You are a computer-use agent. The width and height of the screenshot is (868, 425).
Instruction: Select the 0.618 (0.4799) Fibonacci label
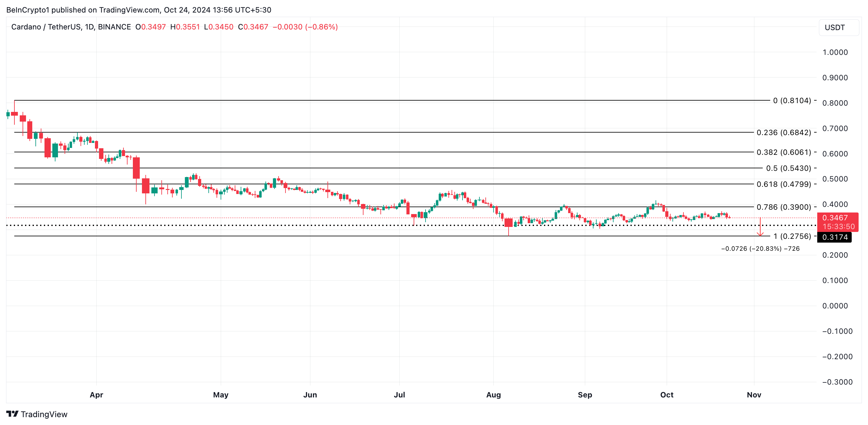(x=783, y=184)
